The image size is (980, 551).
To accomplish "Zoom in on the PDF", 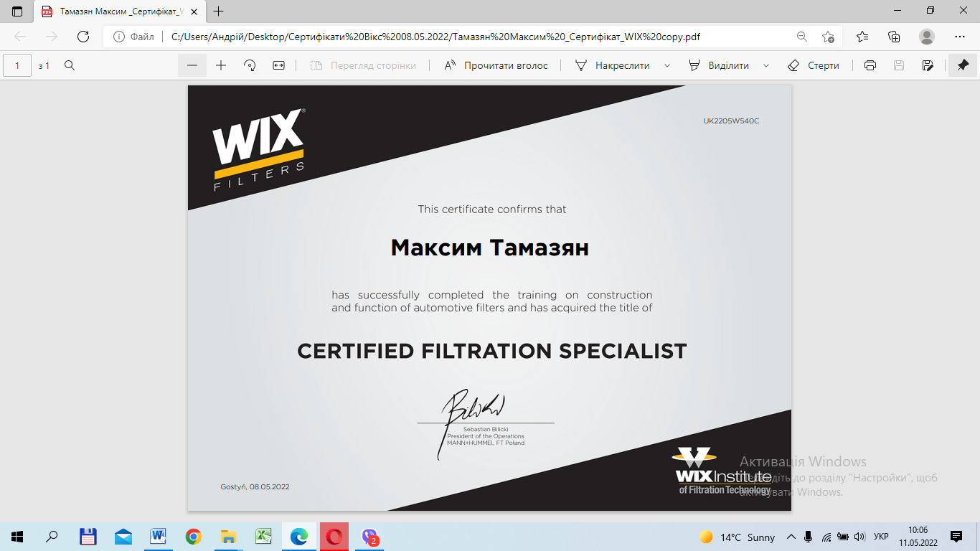I will [221, 65].
